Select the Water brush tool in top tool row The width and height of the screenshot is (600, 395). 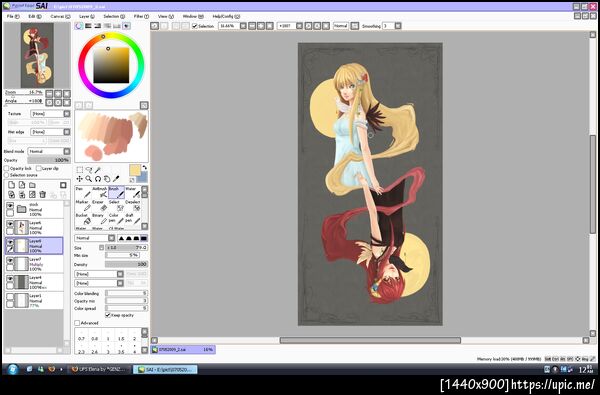(x=132, y=192)
